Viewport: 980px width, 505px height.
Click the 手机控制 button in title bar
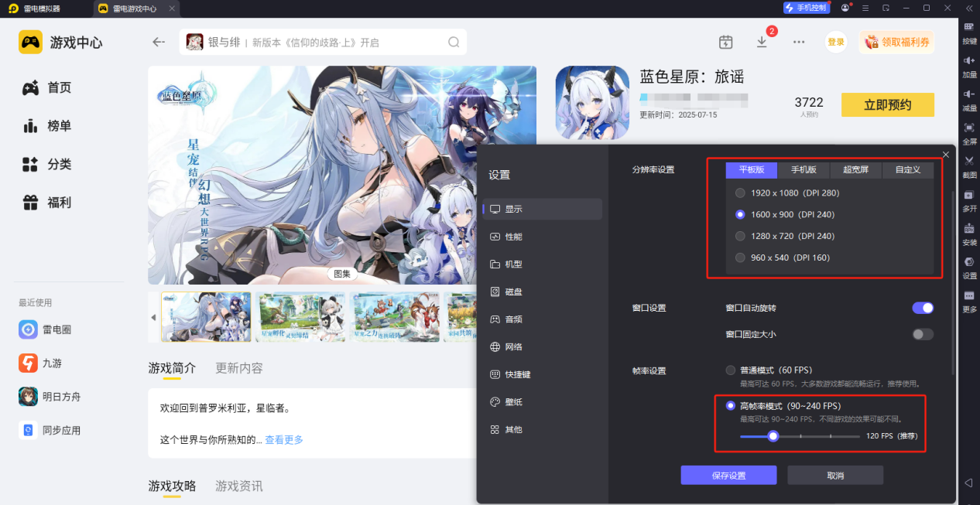(807, 8)
